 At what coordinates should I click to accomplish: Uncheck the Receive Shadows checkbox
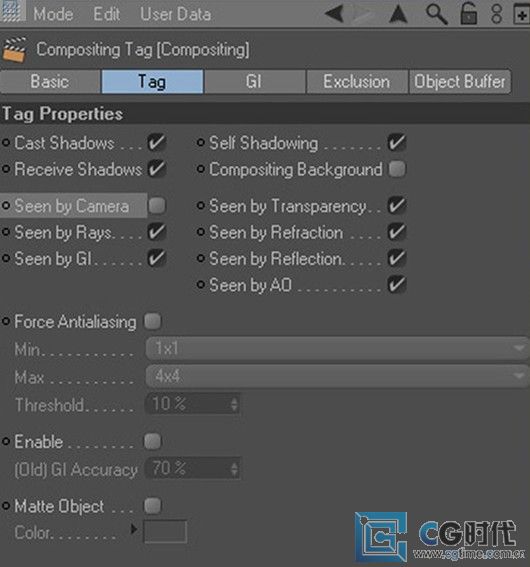tap(157, 169)
